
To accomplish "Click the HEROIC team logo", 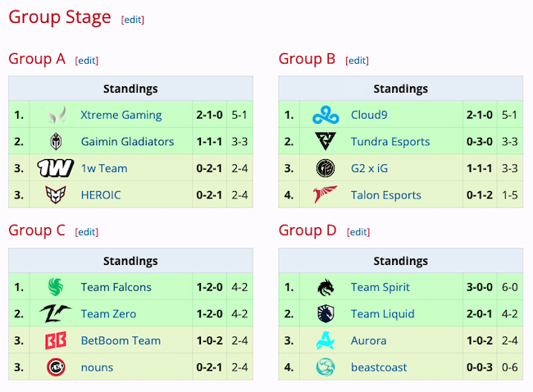I will pyautogui.click(x=56, y=195).
